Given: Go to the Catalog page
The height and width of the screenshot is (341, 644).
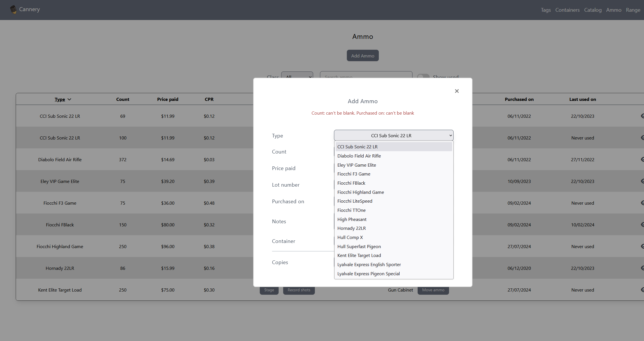Looking at the screenshot, I should 593,10.
